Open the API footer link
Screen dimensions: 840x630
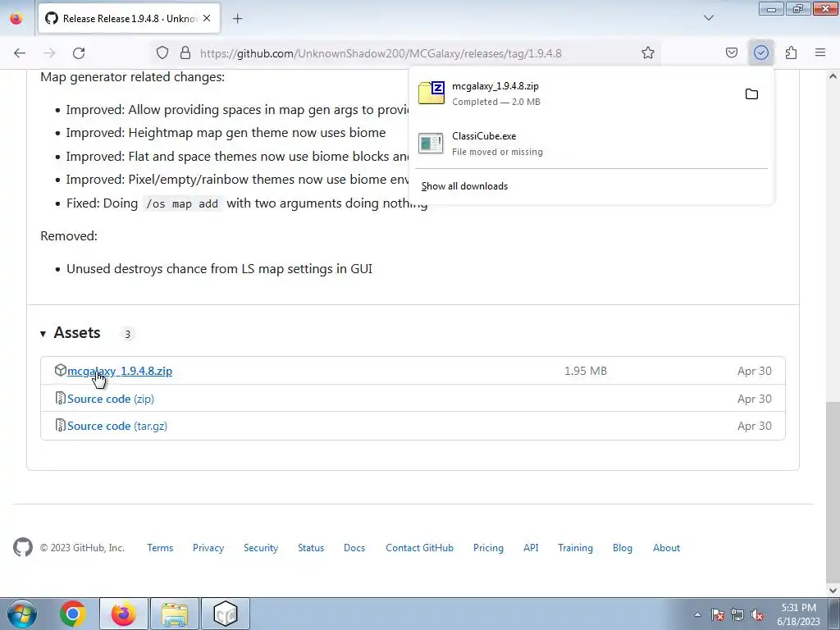[x=531, y=547]
